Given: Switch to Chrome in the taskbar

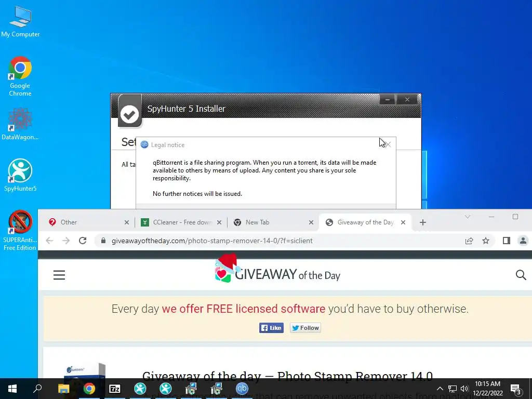Looking at the screenshot, I should 89,389.
